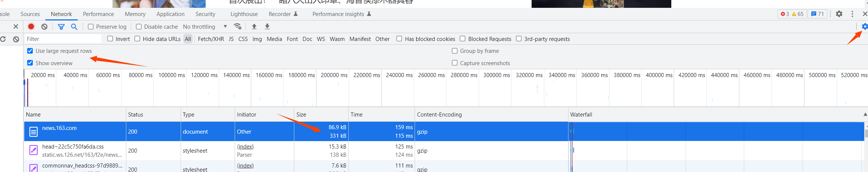Sort by Waterfall column arrow
This screenshot has width=868, height=172.
[865, 114]
